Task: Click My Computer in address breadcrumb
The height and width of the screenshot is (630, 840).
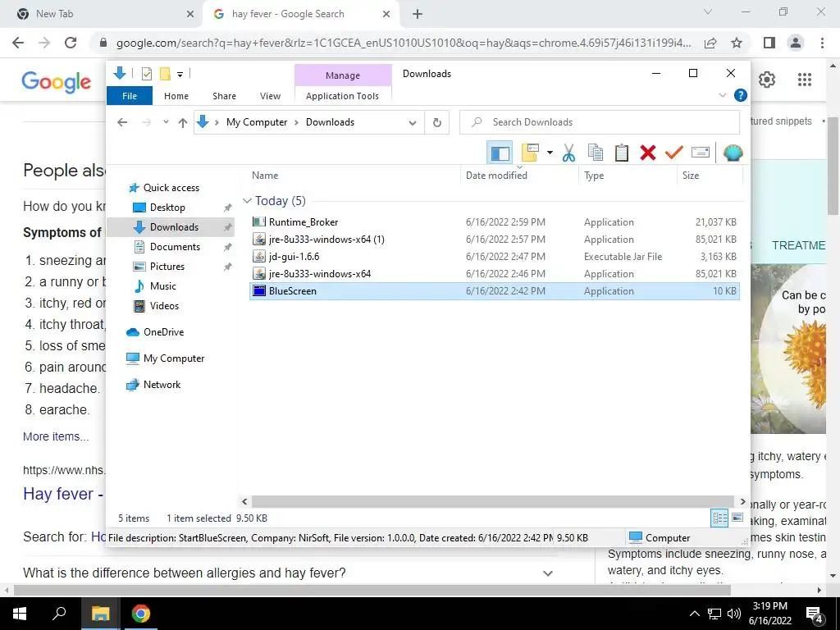Action: pyautogui.click(x=257, y=122)
